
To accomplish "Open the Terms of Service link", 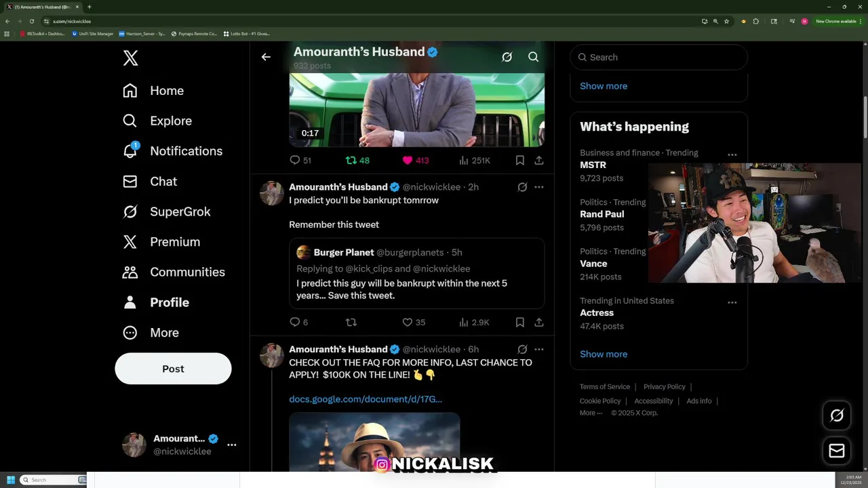I will (605, 387).
